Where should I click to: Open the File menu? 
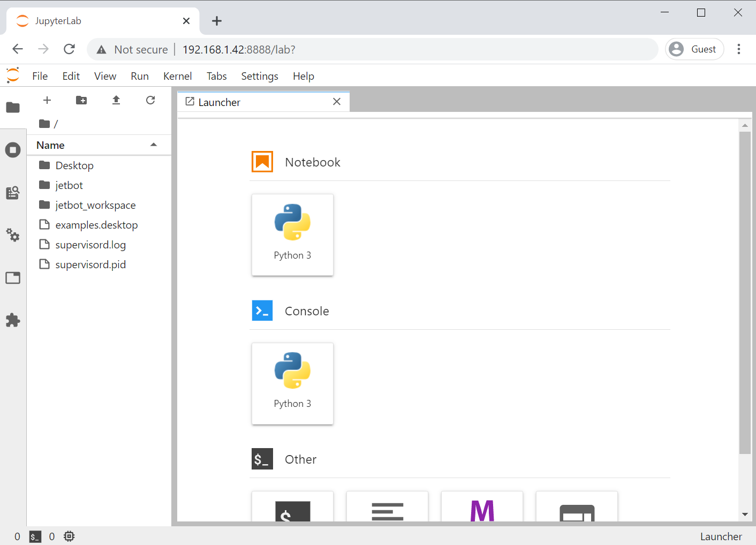[x=40, y=76]
